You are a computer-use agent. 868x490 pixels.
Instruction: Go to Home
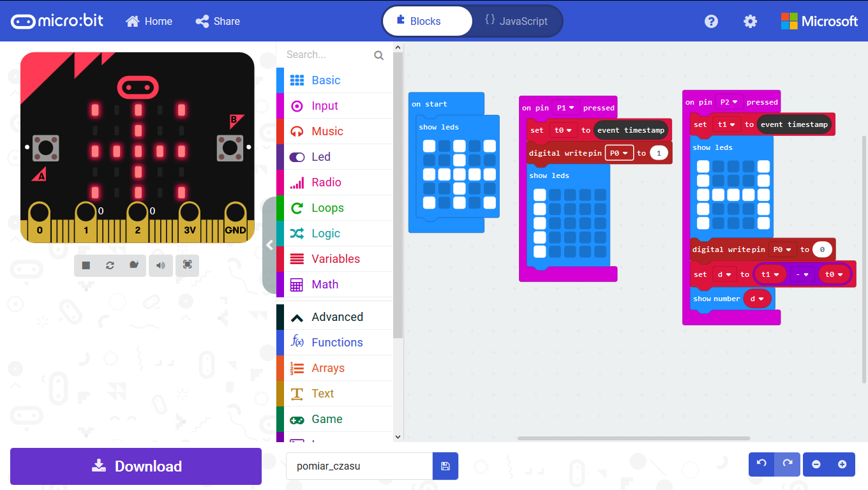click(149, 21)
